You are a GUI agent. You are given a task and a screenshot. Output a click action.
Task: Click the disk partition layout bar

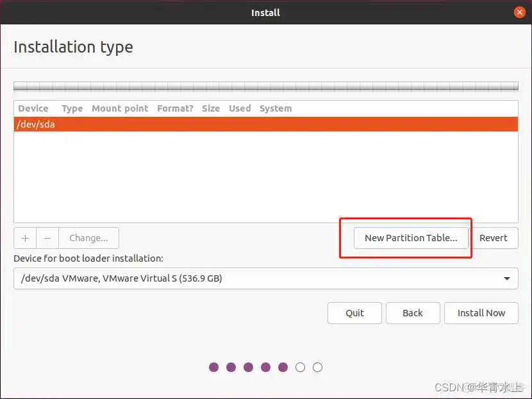pos(265,86)
